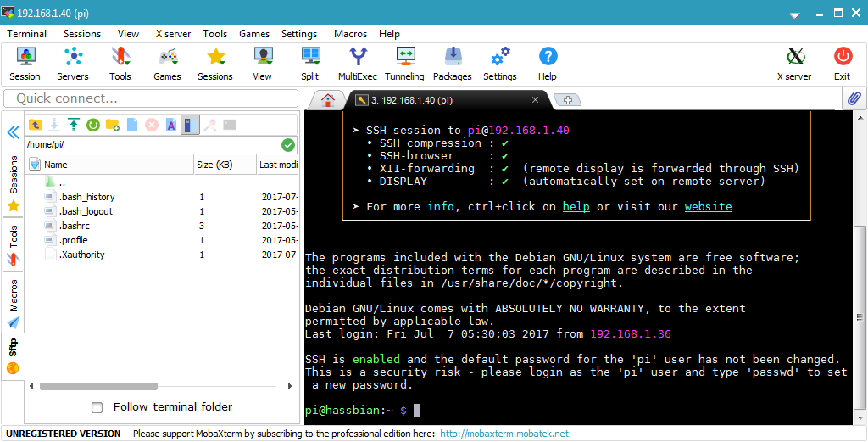This screenshot has height=442, width=868.
Task: Click the paperclip attachment icon
Action: tap(854, 98)
